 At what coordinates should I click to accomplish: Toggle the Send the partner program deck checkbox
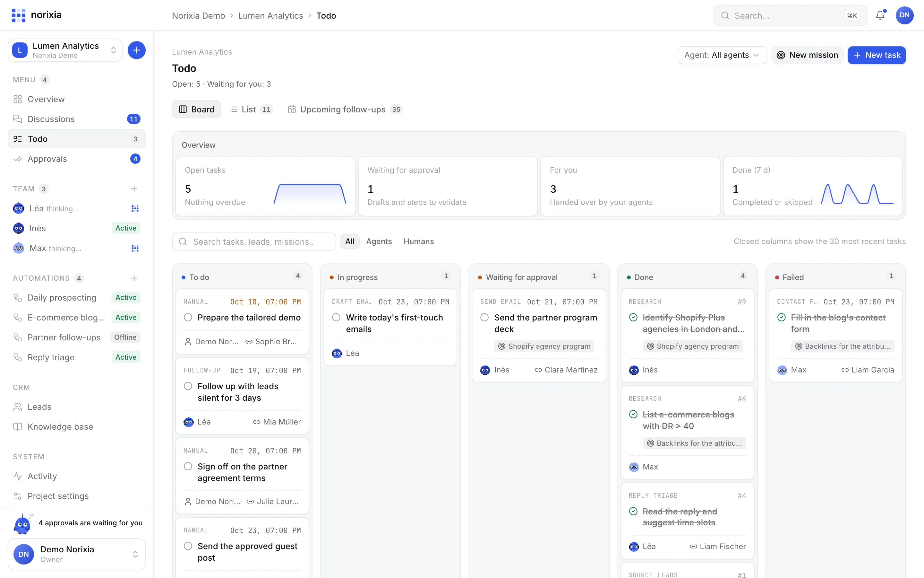484,317
